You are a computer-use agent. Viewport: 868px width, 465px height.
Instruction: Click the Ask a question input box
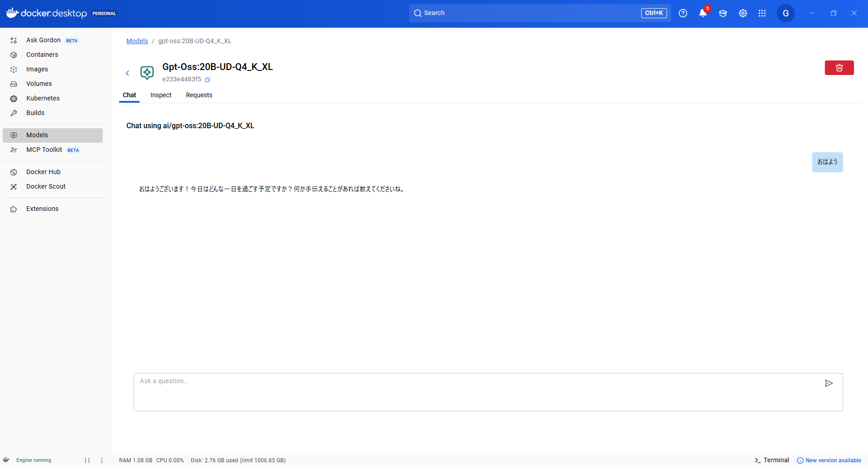(488, 392)
